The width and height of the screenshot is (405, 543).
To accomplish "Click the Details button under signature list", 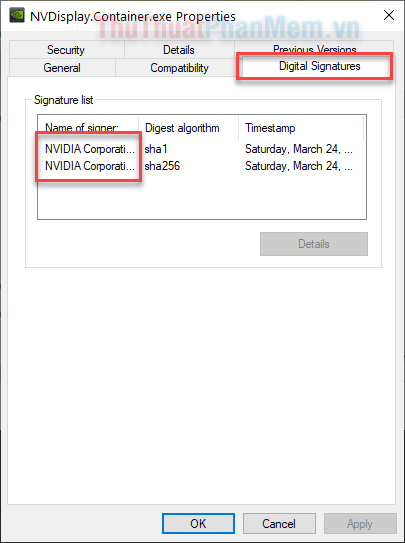I will [x=314, y=244].
